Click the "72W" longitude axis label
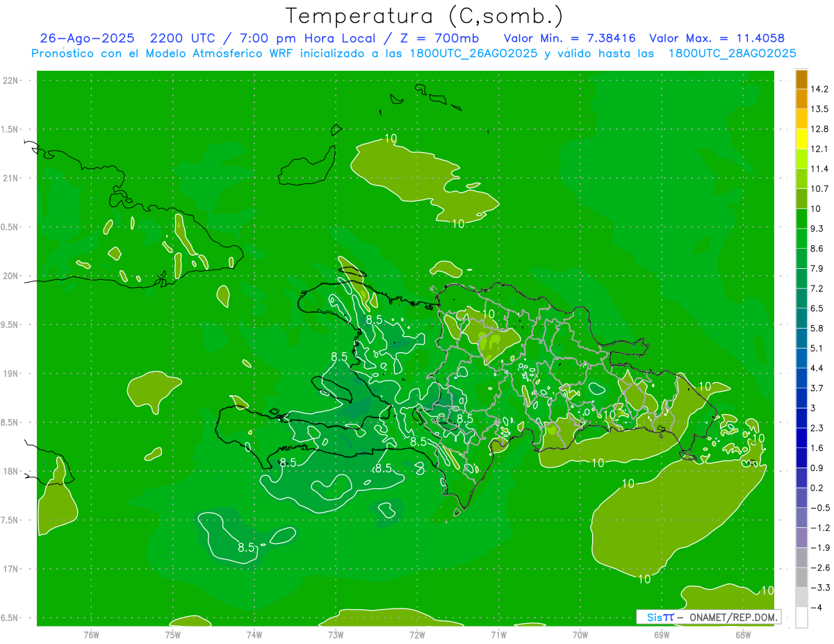Viewport: 834px width, 644px height. point(417,634)
